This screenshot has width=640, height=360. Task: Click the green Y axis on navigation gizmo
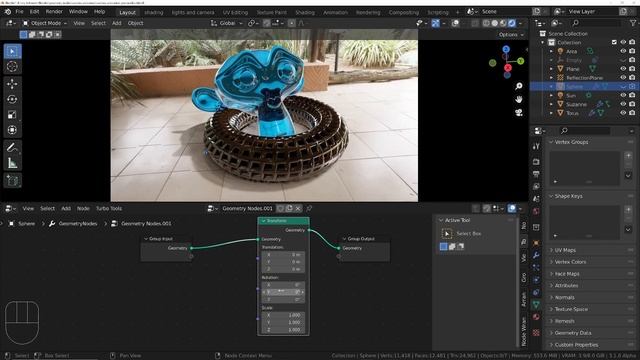tap(520, 61)
